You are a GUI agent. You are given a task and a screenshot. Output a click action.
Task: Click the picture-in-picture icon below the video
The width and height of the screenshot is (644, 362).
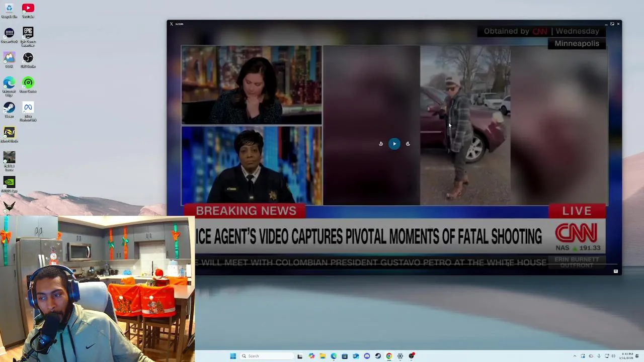click(616, 271)
